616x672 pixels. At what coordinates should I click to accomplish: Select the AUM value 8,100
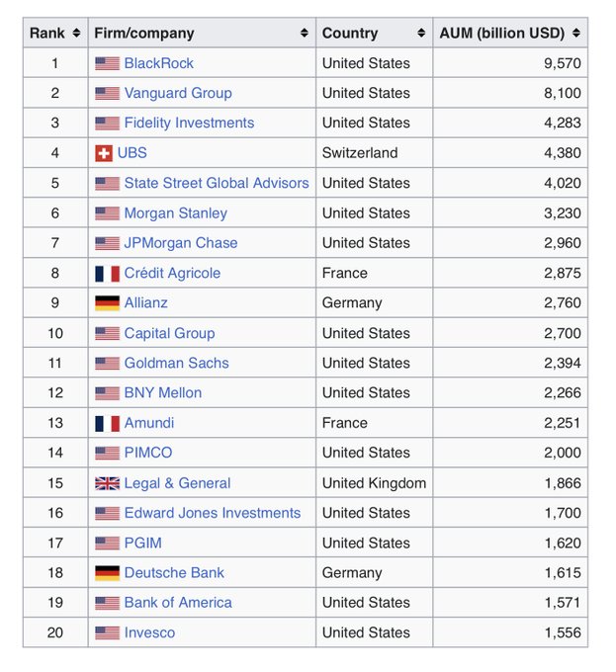coord(562,93)
